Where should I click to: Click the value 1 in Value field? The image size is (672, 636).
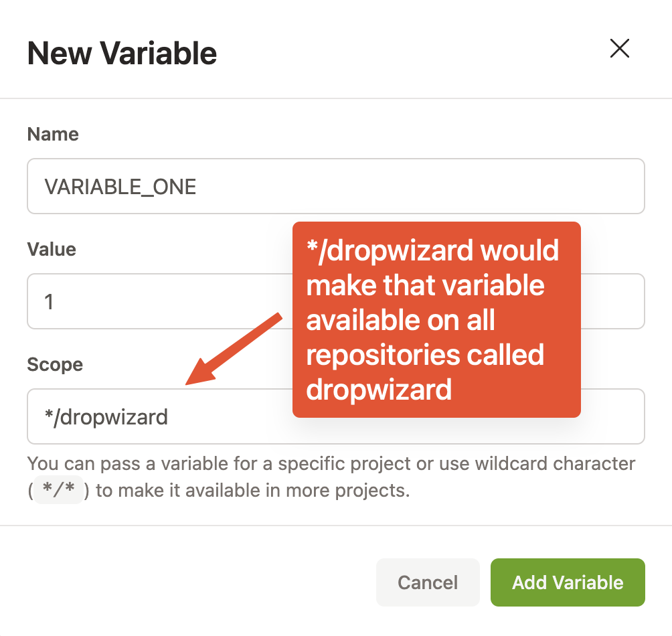pos(49,302)
